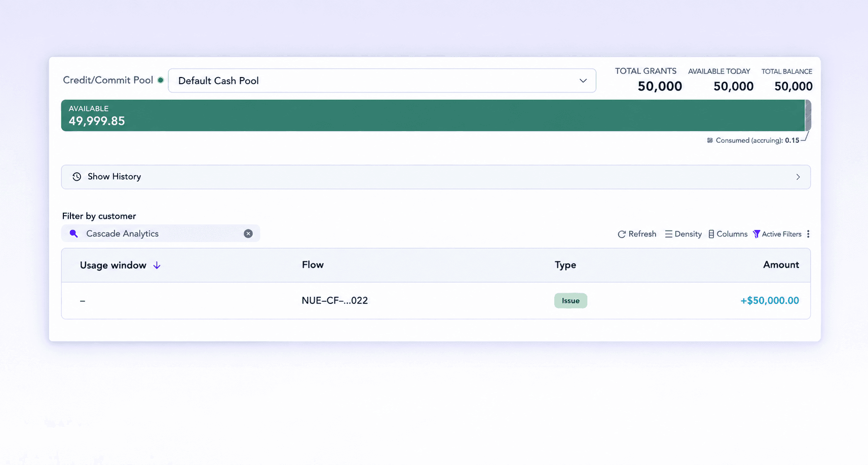This screenshot has height=465, width=868.
Task: Click the AVAILABLE 49,999.85 value
Action: (97, 121)
